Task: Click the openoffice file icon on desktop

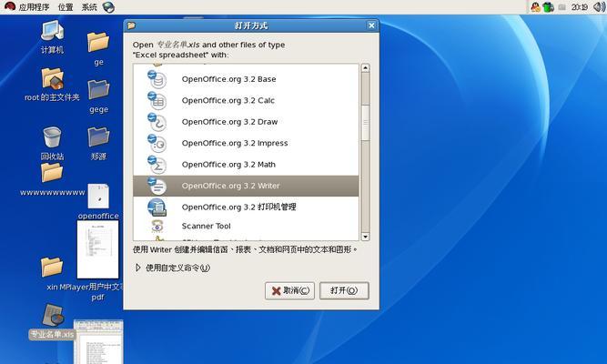Action: tap(98, 197)
